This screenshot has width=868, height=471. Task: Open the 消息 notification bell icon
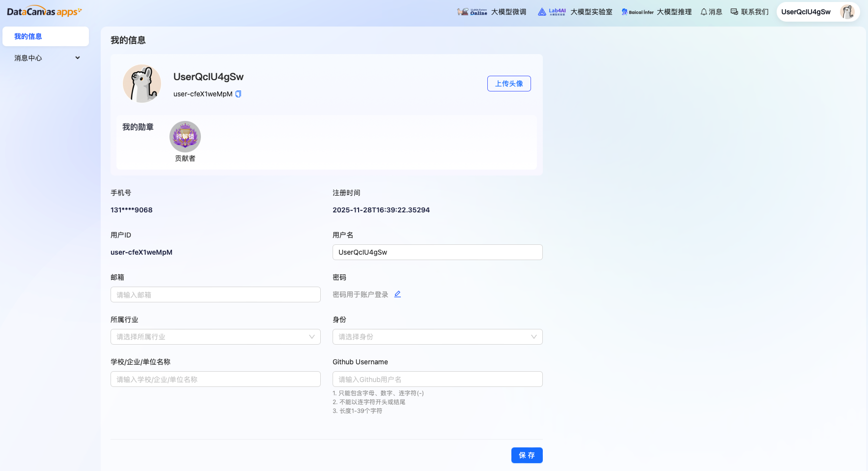pos(704,11)
